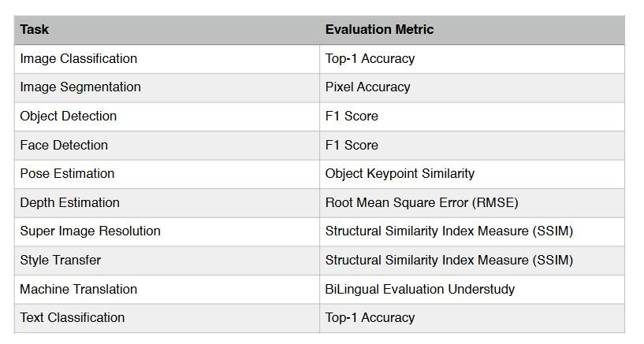644x344 pixels.
Task: Select the Text Classification cell
Action: [x=73, y=318]
